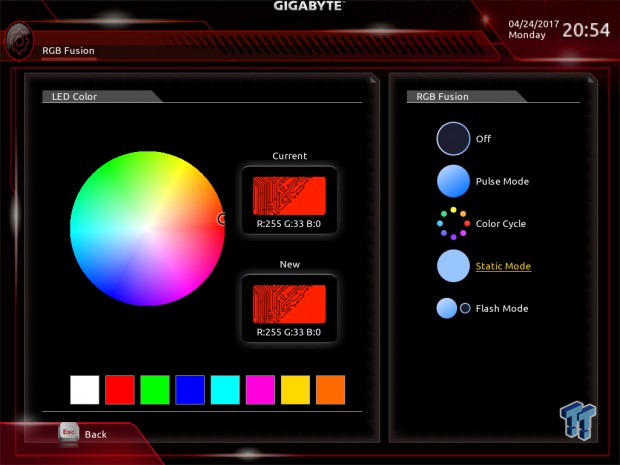
Task: Click the Current label
Action: click(289, 156)
